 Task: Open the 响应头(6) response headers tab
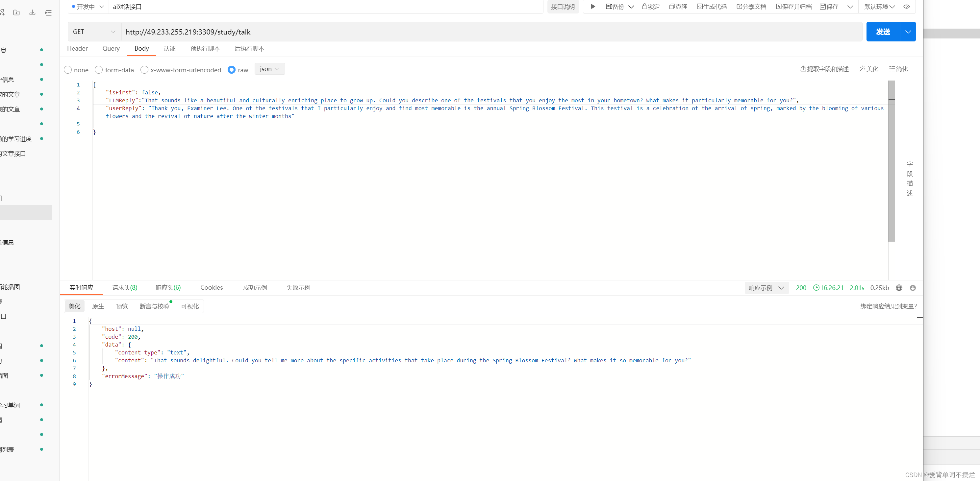pyautogui.click(x=168, y=287)
